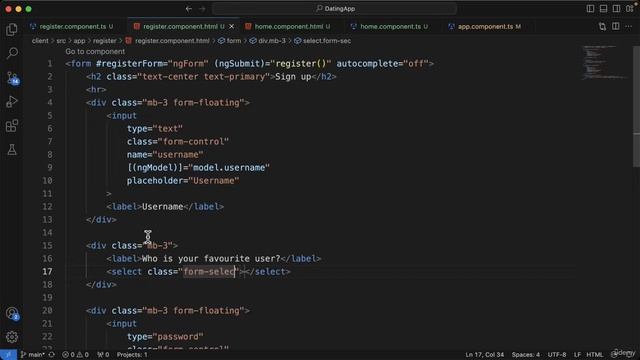Click "form-selec" class value on line 17

pos(209,272)
